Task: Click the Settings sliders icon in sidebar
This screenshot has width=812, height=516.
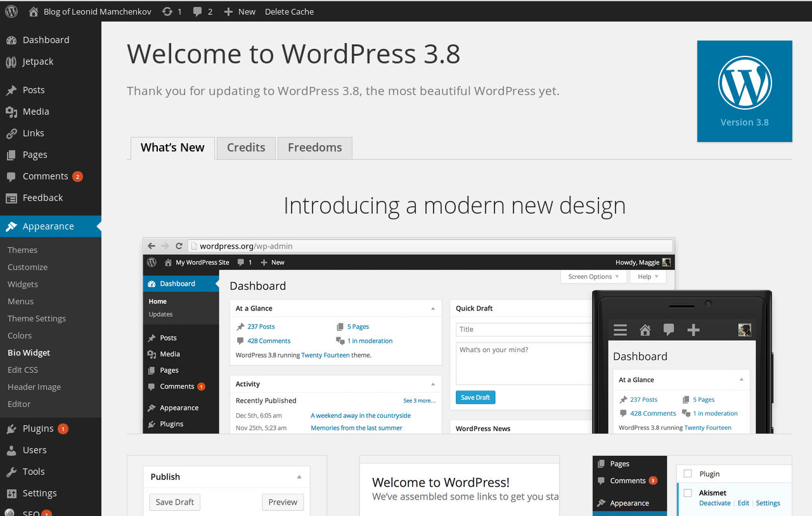Action: coord(11,493)
